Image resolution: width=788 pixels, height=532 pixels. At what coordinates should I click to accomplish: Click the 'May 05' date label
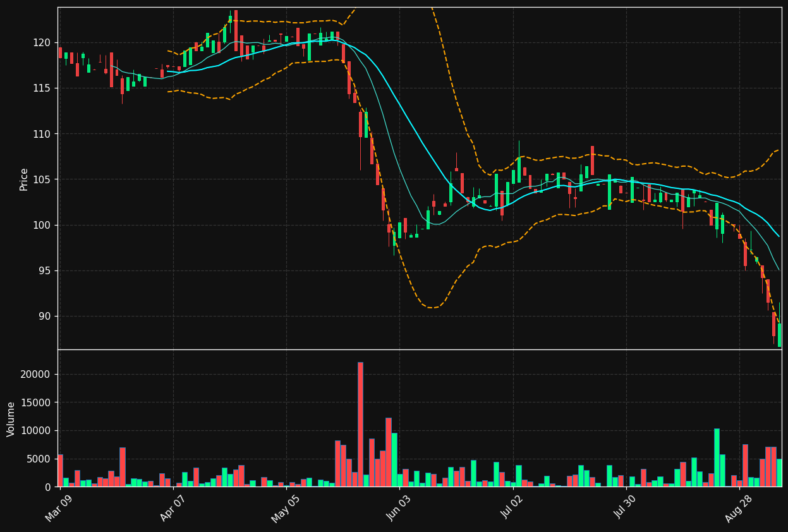[286, 509]
